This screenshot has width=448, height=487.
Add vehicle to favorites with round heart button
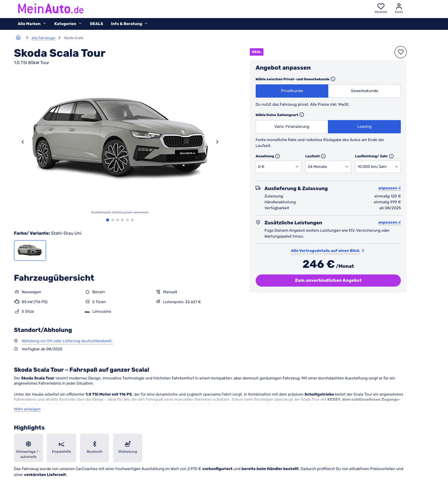pos(400,52)
